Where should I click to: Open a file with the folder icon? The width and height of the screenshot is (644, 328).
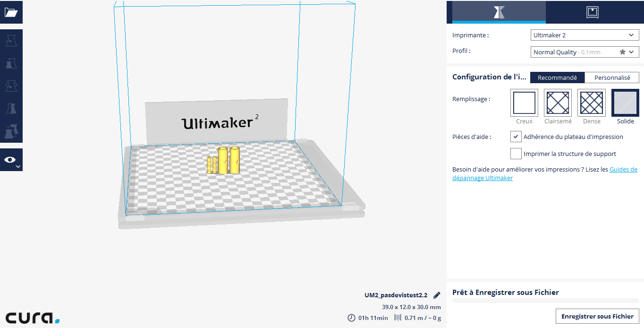click(x=11, y=12)
